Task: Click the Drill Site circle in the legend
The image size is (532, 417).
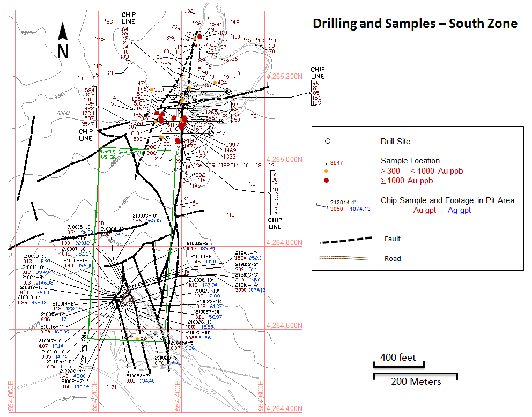Action: pos(328,141)
